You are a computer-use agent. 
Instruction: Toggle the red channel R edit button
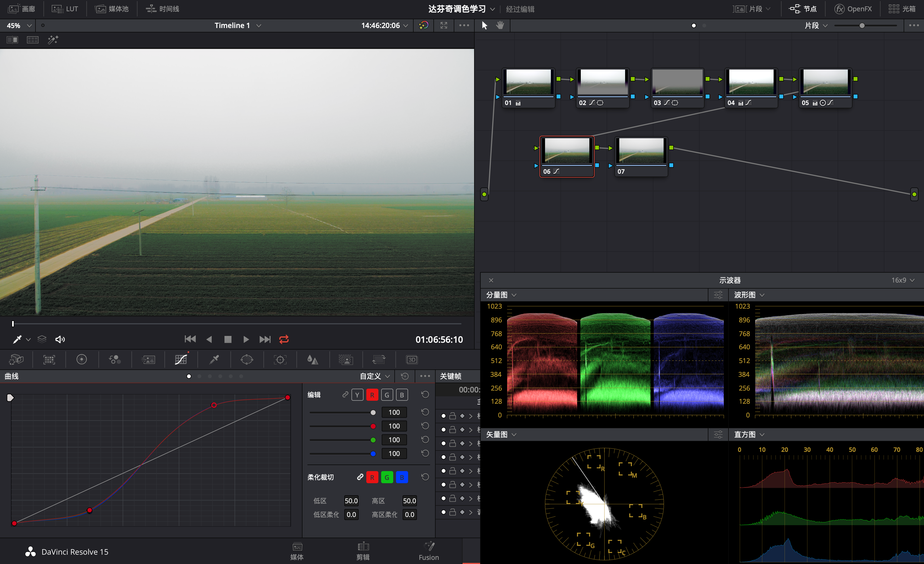pos(372,395)
